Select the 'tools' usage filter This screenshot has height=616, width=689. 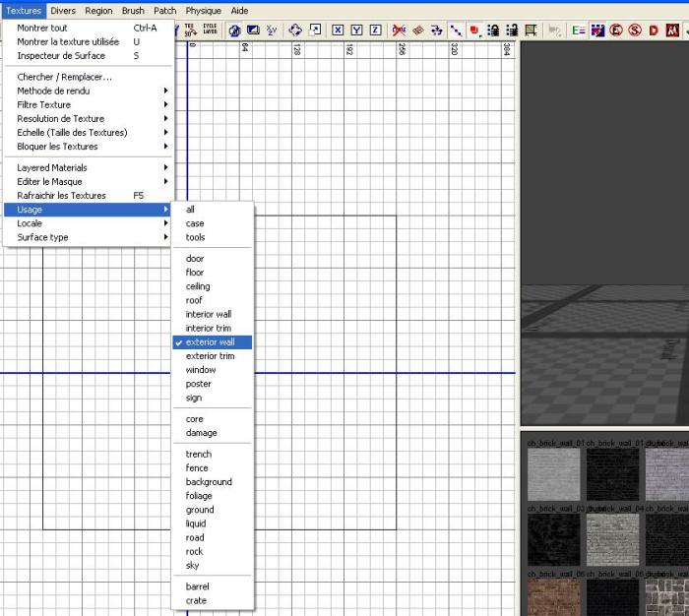(213, 237)
